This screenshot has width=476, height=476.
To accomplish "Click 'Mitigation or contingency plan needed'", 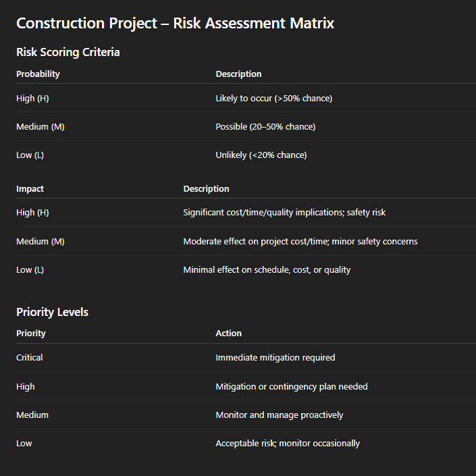I will coord(292,387).
